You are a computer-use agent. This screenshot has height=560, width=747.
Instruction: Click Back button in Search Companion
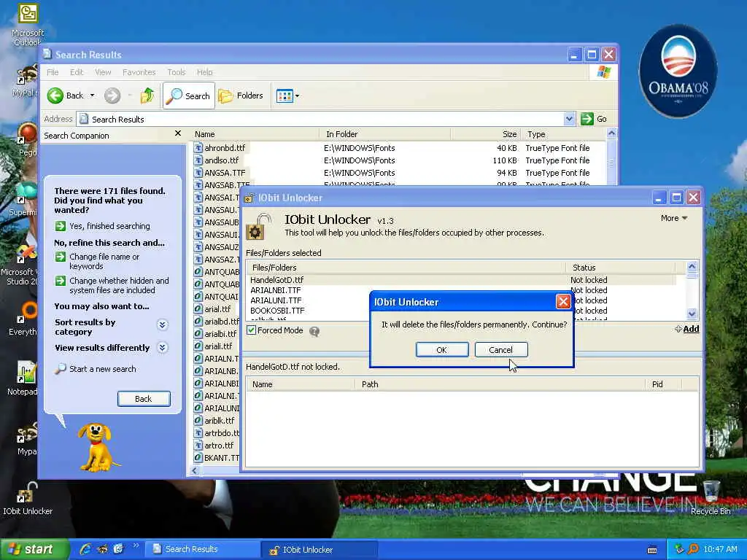[x=144, y=399]
